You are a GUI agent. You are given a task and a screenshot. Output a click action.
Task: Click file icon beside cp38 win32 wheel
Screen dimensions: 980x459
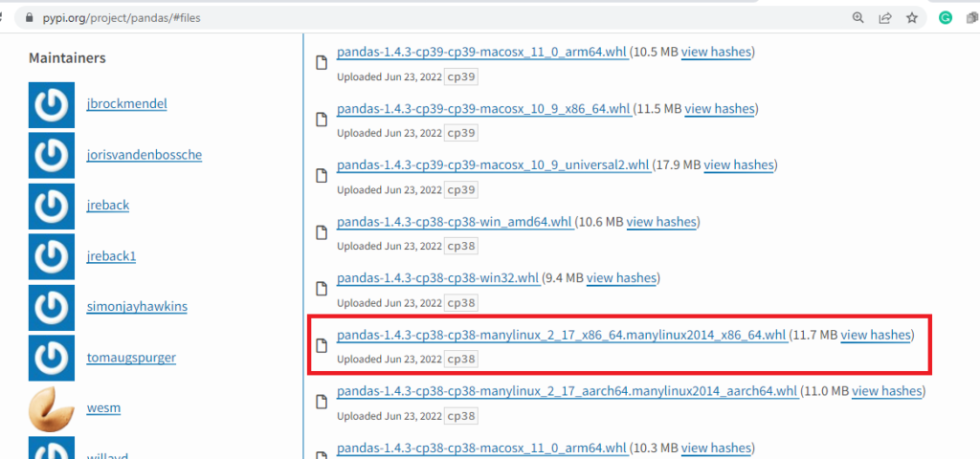[322, 289]
